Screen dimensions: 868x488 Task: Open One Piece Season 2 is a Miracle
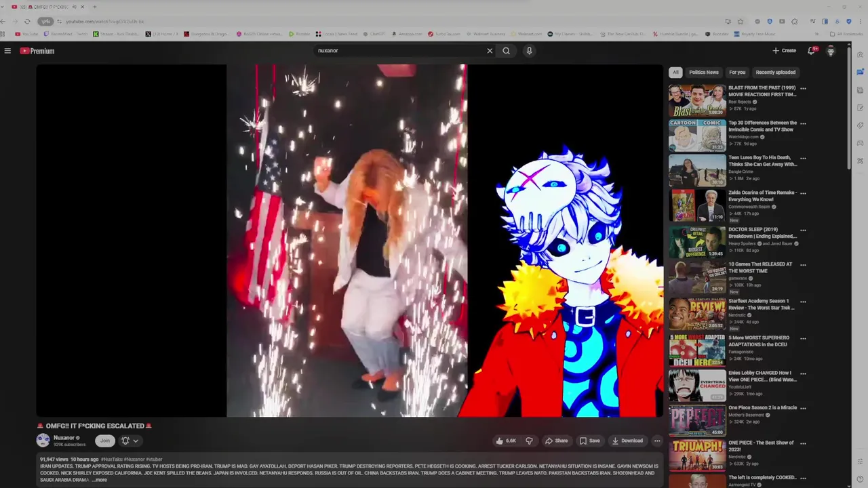(697, 420)
